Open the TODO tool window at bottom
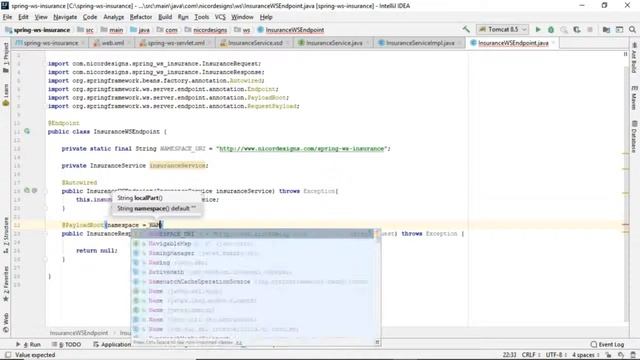The image size is (640, 360). 67,344
